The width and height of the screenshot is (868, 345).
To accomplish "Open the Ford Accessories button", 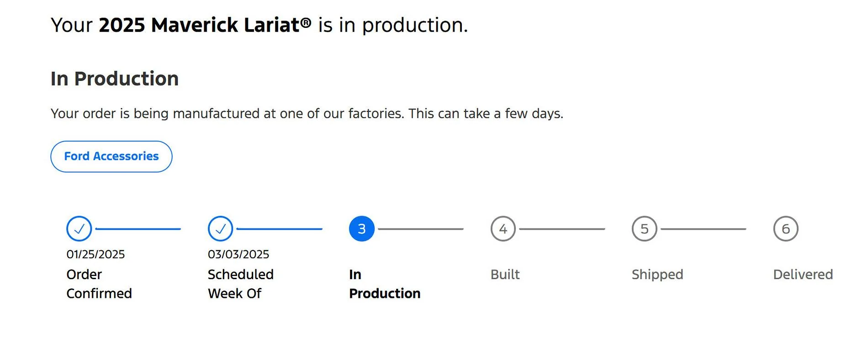I will [111, 156].
